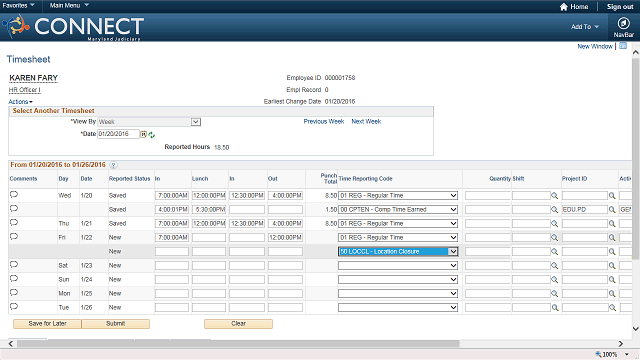Viewport: 640px width, 360px height.
Task: Open comment bubble for Tue 1/26 row
Action: click(14, 307)
